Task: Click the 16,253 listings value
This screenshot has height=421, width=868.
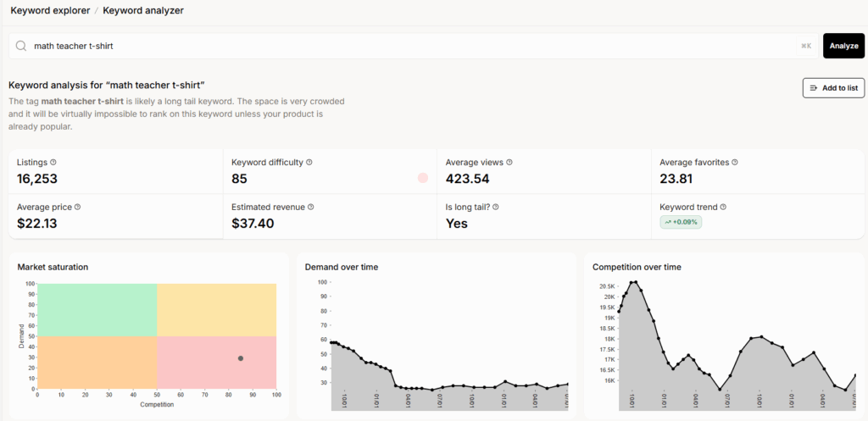Action: coord(37,179)
